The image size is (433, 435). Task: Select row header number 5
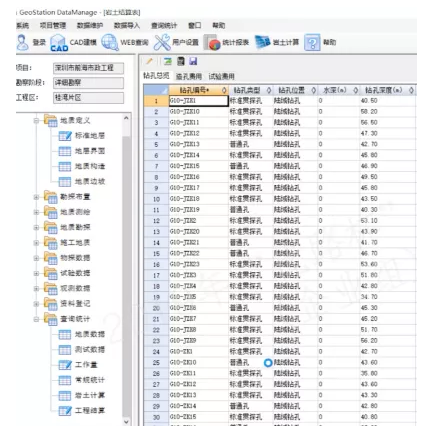156,145
